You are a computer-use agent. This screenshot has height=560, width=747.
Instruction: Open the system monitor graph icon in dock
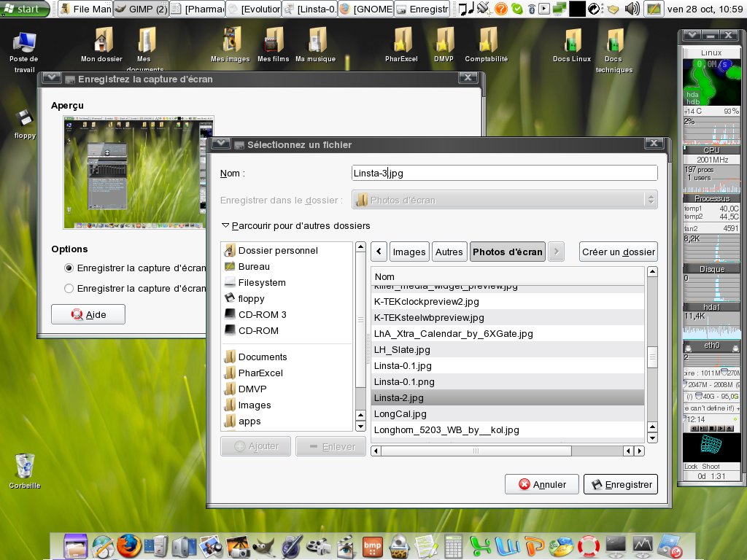pyautogui.click(x=642, y=545)
